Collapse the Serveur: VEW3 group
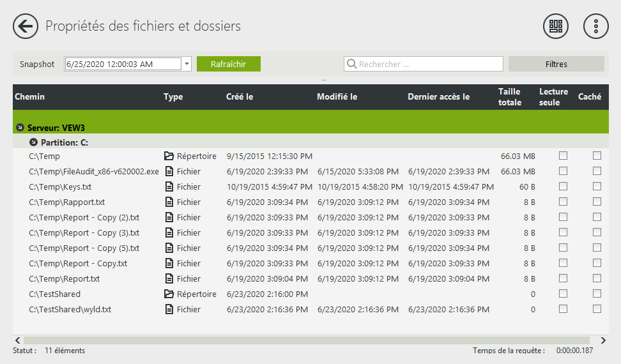This screenshot has height=364, width=621. [20, 128]
